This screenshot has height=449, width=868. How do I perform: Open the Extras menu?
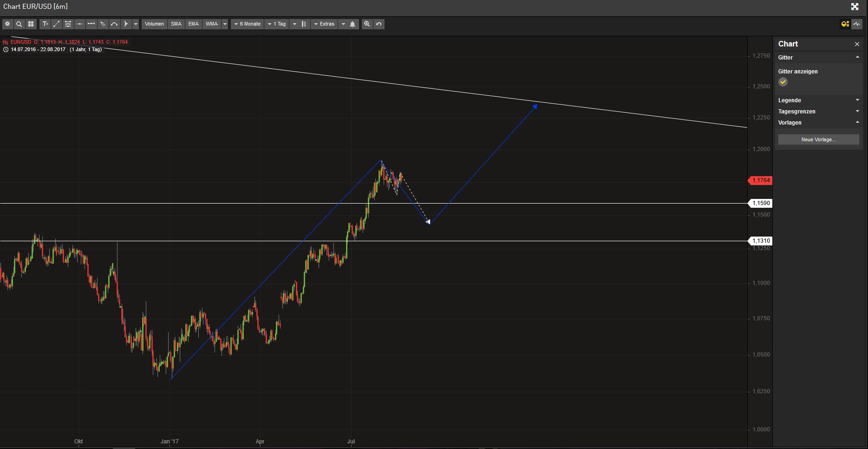tap(324, 24)
